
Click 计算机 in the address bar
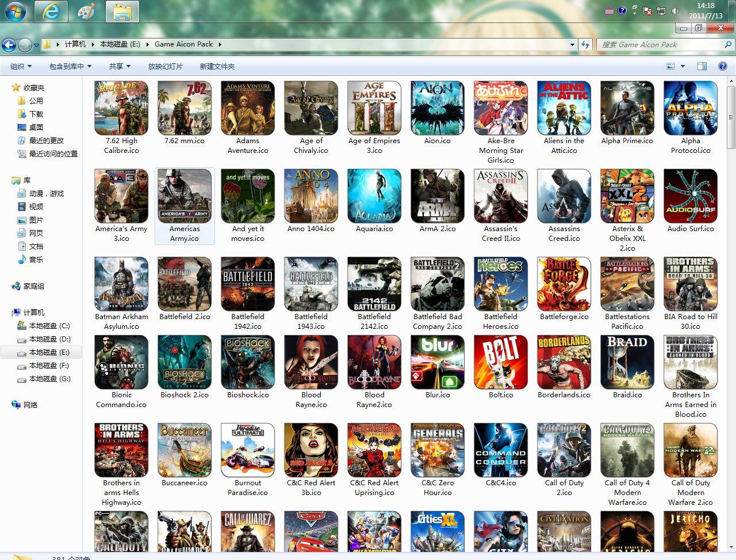point(75,44)
